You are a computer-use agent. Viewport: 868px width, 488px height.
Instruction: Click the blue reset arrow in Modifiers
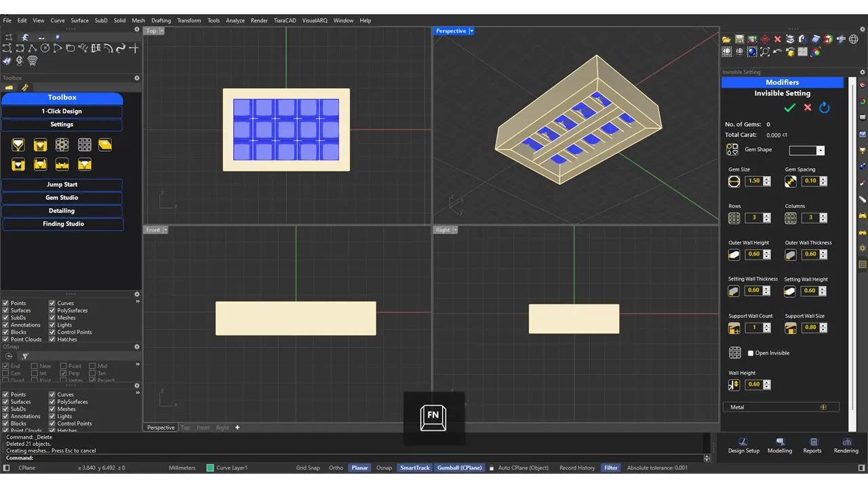click(825, 108)
